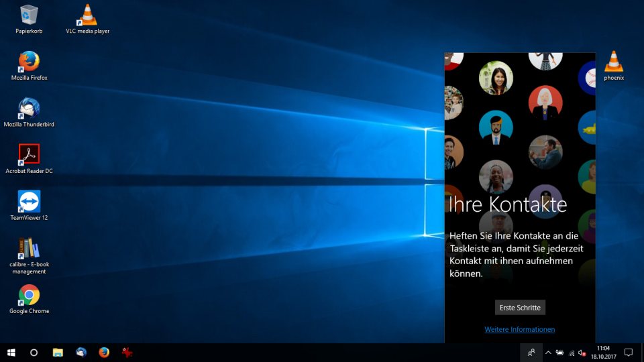The image size is (644, 362).
Task: Select the Acrobat Reader DC desktop icon
Action: tap(29, 159)
